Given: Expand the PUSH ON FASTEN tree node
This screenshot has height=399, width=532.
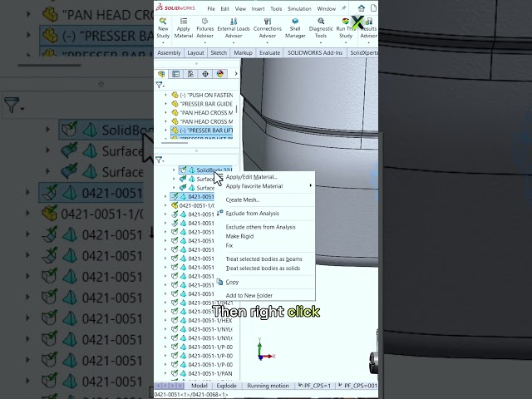Looking at the screenshot, I should point(166,95).
